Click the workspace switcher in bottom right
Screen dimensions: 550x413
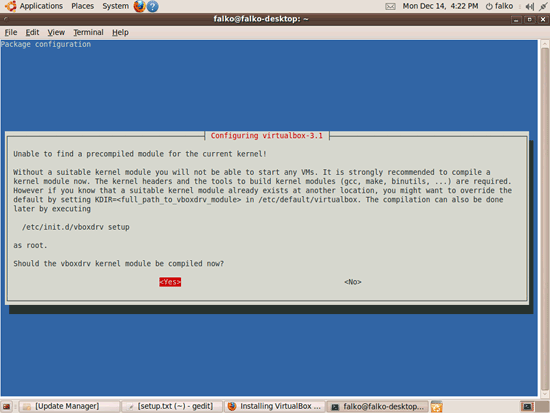point(534,407)
